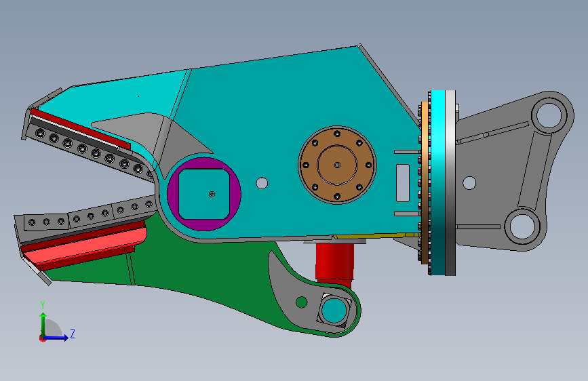Viewport: 588px width, 381px height.
Task: Pick the orange flange plate beside the slewing ring
Action: [x=425, y=182]
